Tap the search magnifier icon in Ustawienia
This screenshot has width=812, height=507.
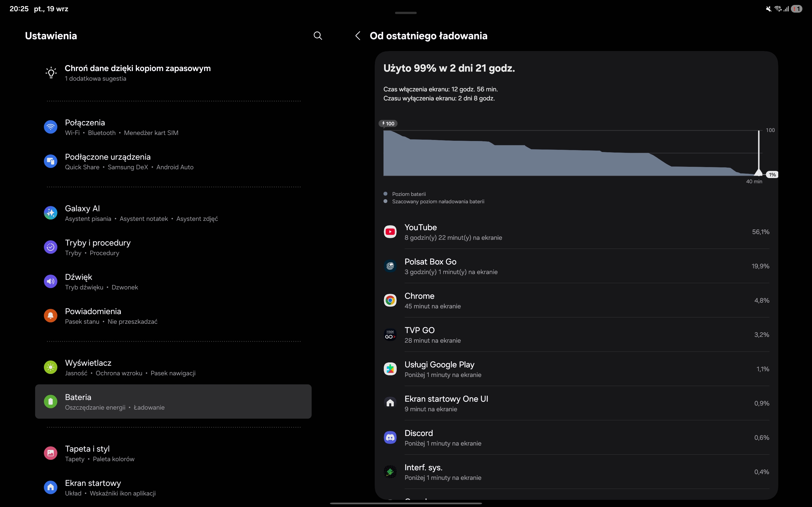coord(317,36)
